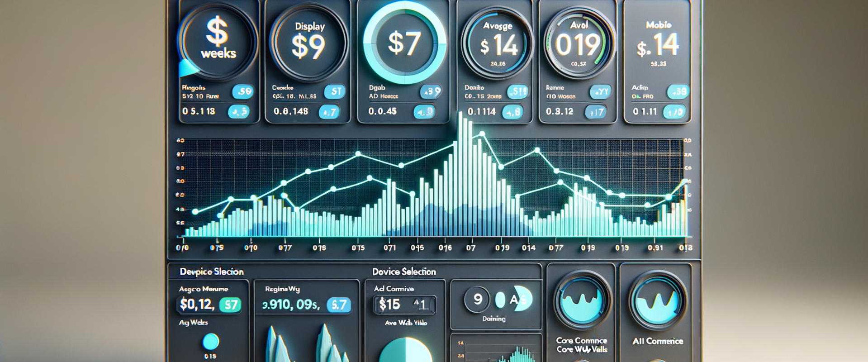Click the round 9 button above Daining
The image size is (868, 362).
tap(477, 299)
